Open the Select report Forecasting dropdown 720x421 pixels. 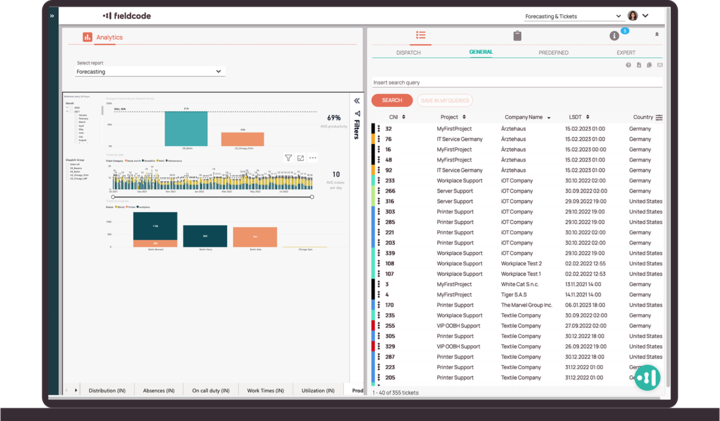pyautogui.click(x=150, y=72)
